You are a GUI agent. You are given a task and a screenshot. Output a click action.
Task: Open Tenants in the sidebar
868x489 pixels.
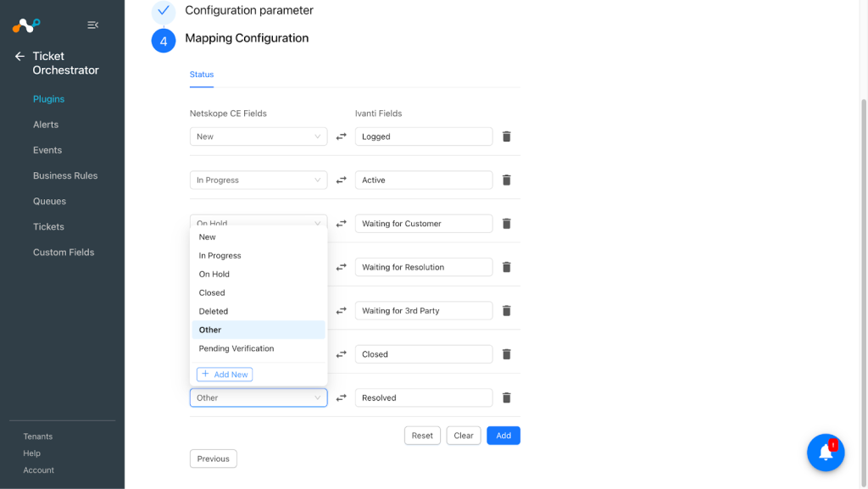point(37,436)
